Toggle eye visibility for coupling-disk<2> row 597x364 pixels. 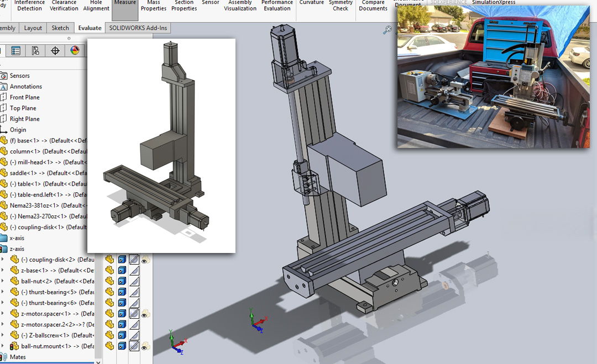[x=145, y=260]
